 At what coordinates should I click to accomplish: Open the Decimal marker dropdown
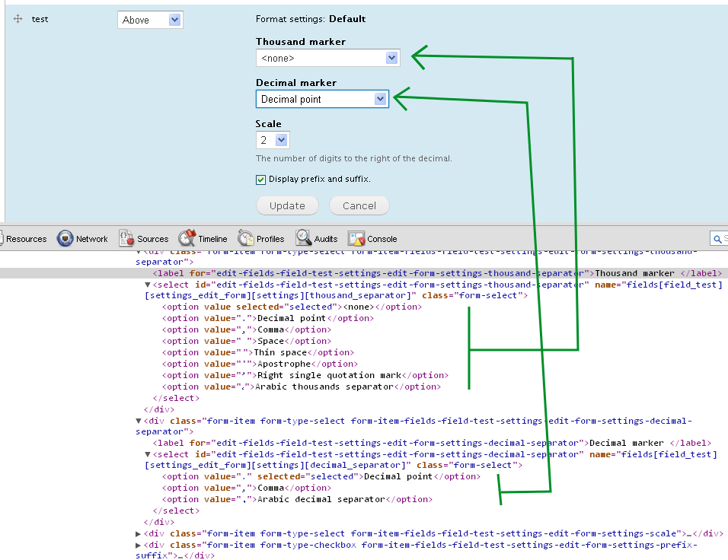click(x=322, y=99)
